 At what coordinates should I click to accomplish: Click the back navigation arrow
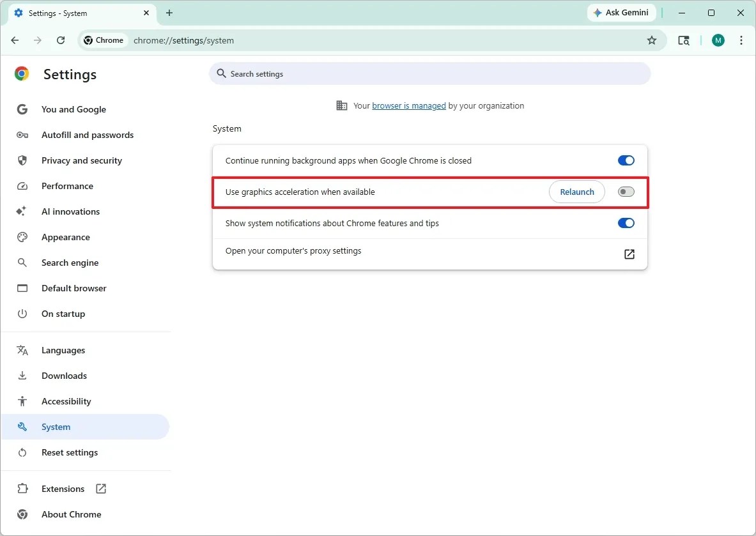pos(15,40)
